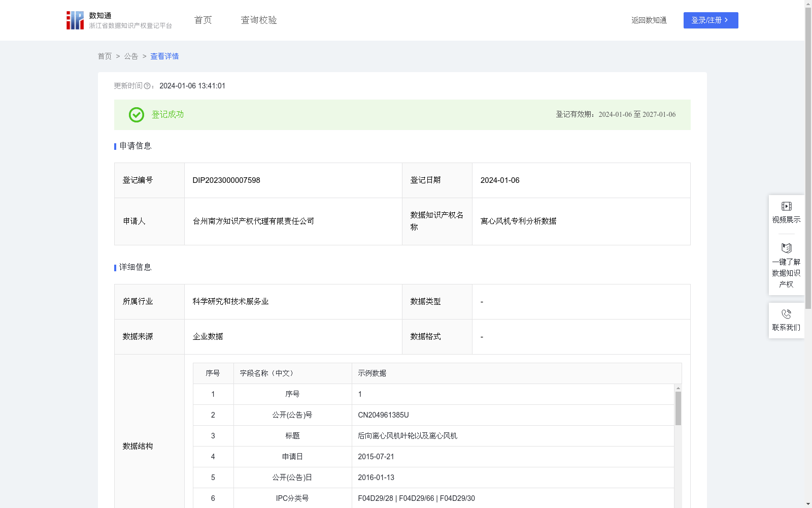Select application date 2015-07-21
812x508 pixels.
[x=376, y=457]
